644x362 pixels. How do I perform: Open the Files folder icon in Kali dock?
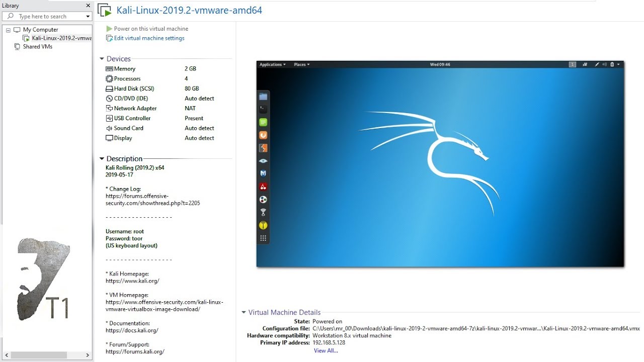point(263,97)
